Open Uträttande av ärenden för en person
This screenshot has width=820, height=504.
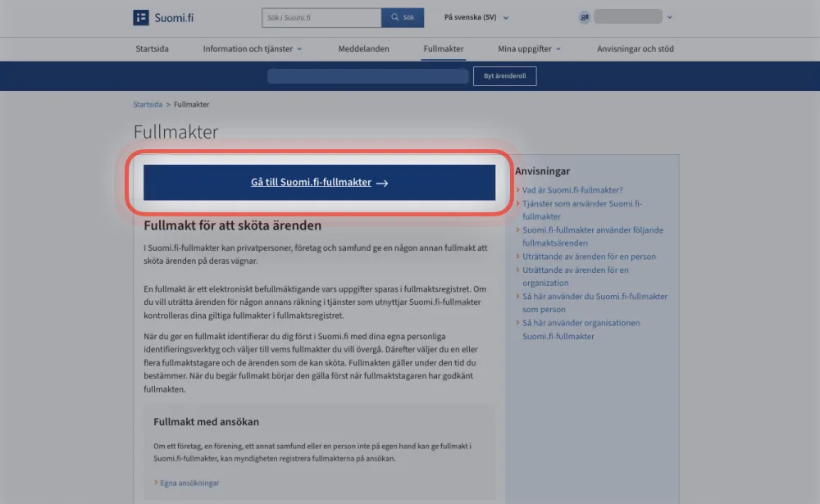click(589, 257)
